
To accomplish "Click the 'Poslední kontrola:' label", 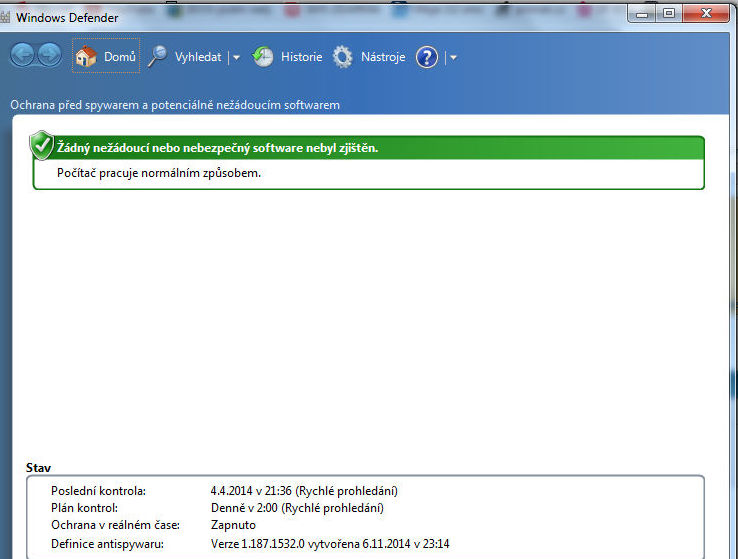I will pyautogui.click(x=98, y=491).
